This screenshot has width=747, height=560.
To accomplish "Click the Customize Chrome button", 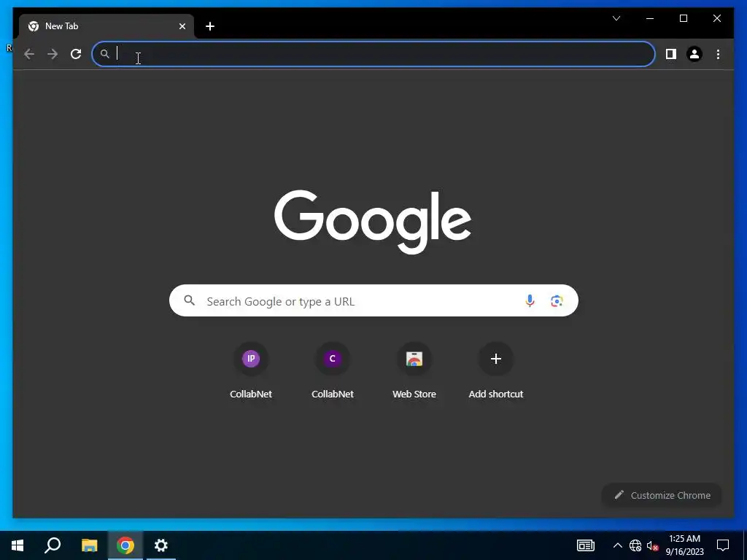I will pos(662,495).
